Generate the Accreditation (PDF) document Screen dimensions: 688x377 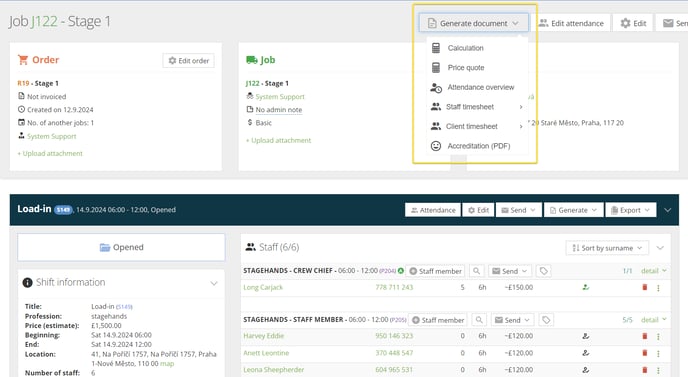(x=477, y=146)
